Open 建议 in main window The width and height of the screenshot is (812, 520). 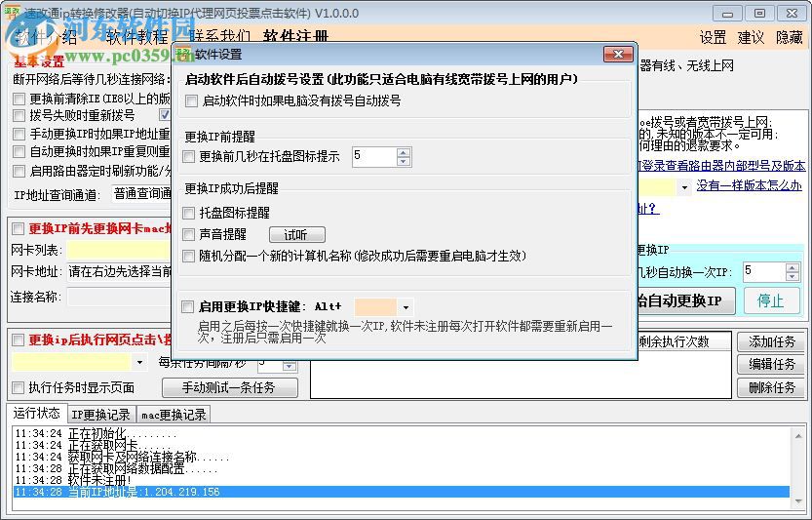(751, 37)
